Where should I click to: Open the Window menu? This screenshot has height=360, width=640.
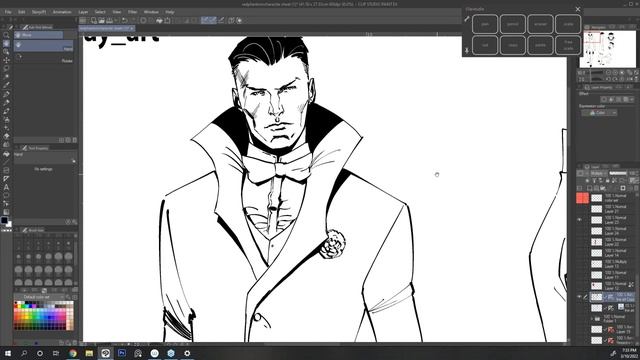[151, 12]
